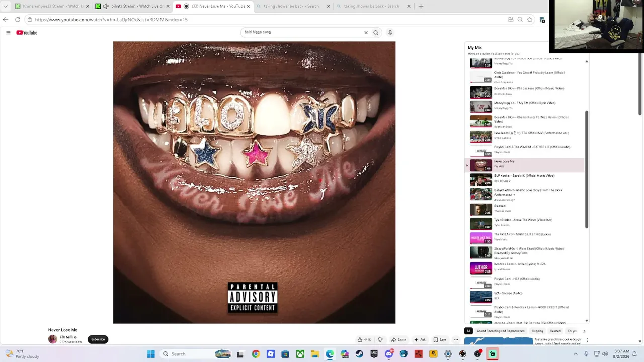Screen dimensions: 644x362
Task: Bookmark this page with the star
Action: (x=530, y=20)
